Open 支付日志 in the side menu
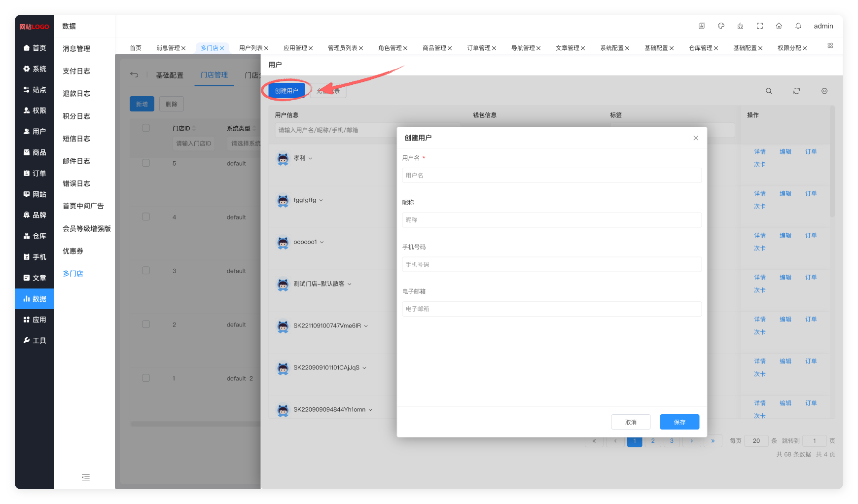This screenshot has height=504, width=858. click(76, 71)
